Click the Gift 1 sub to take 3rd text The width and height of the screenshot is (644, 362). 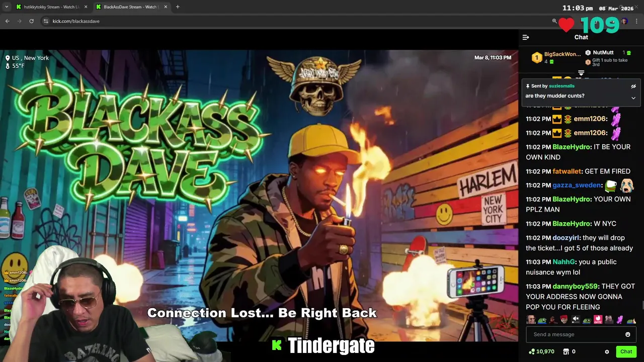coord(610,62)
